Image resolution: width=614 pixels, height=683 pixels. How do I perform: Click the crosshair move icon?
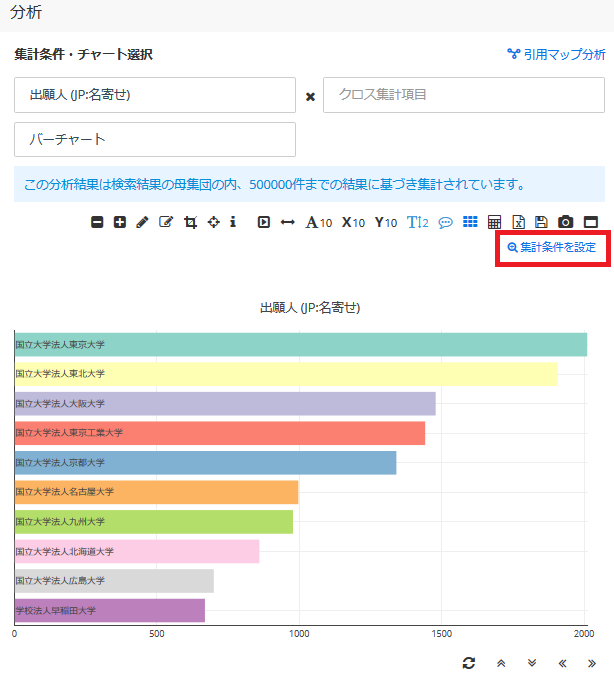pyautogui.click(x=213, y=222)
